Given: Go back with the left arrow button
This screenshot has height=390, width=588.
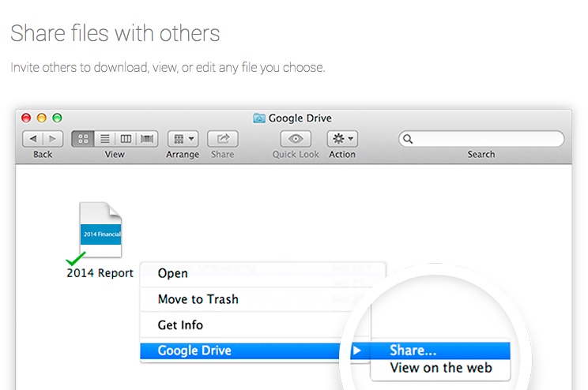Looking at the screenshot, I should tap(33, 139).
